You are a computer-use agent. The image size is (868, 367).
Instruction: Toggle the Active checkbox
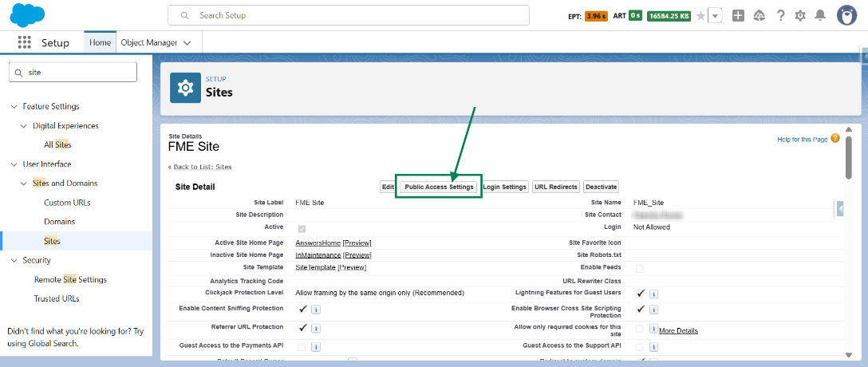(x=302, y=229)
